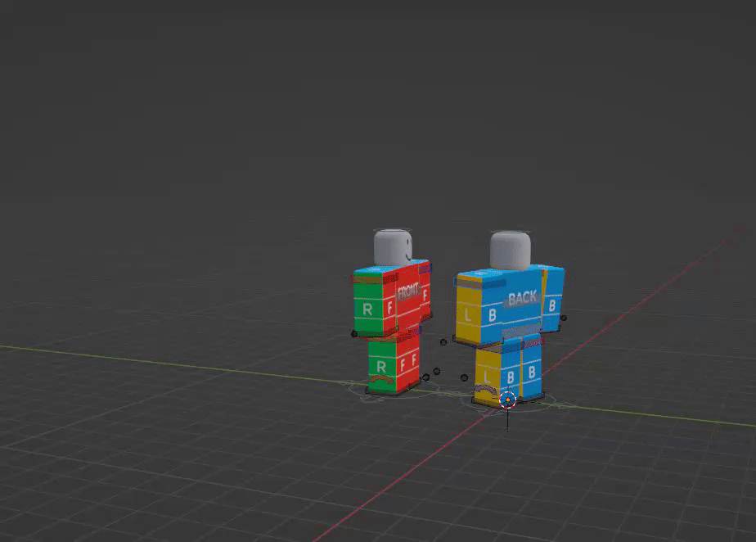Select the blank gray head above BACK torso
This screenshot has height=542, width=756.
[510, 251]
